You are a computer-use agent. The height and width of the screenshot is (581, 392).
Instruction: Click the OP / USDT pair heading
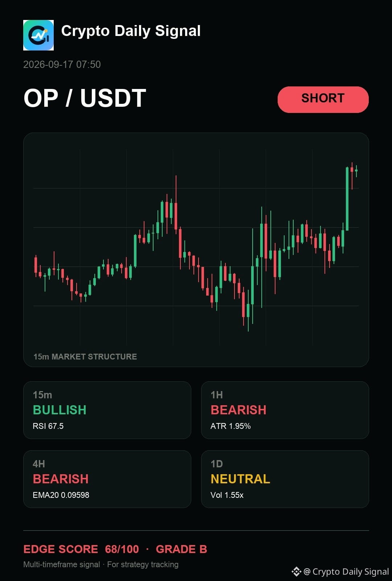pos(85,98)
